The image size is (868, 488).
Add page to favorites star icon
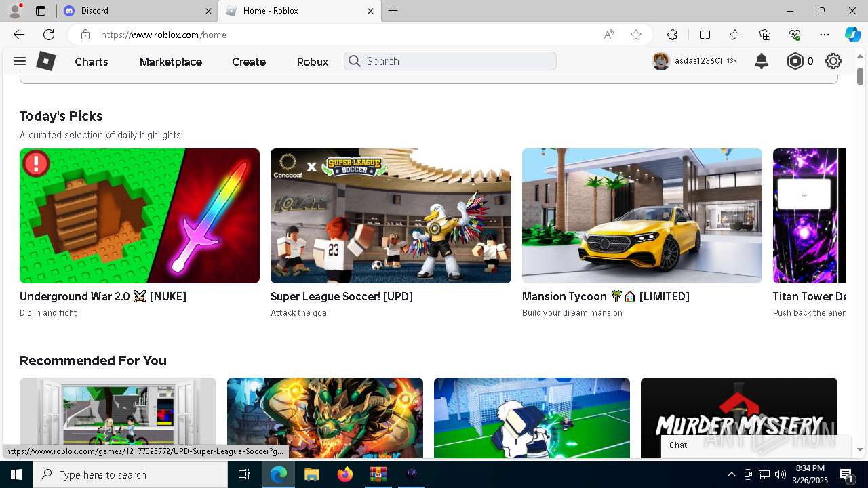[636, 35]
